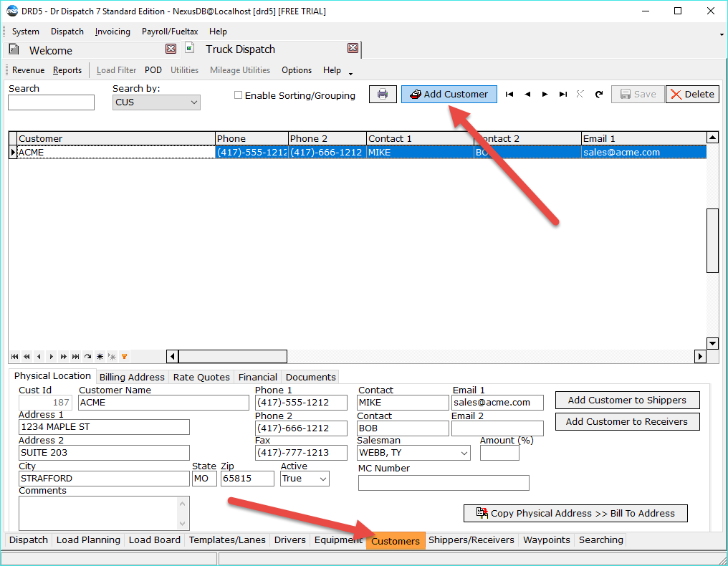Viewport: 728px width, 566px height.
Task: Enable Sorting/Grouping checkbox
Action: click(x=238, y=95)
